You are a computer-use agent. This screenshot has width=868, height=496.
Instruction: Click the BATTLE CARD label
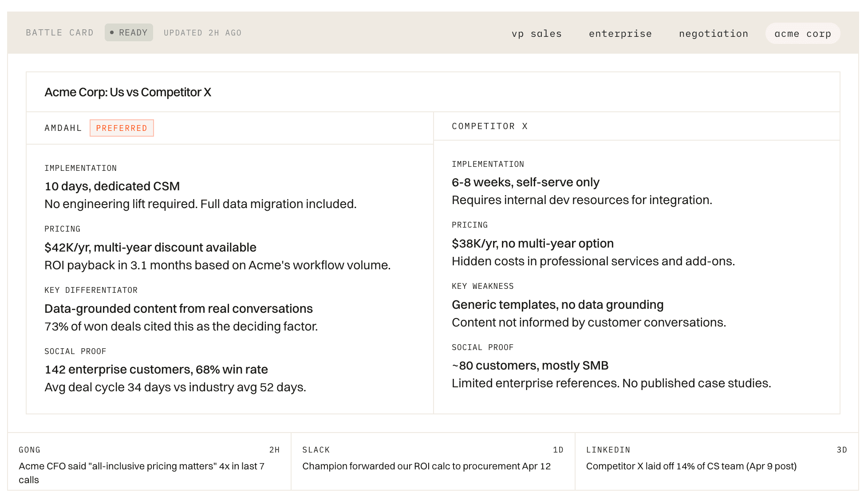click(x=59, y=33)
